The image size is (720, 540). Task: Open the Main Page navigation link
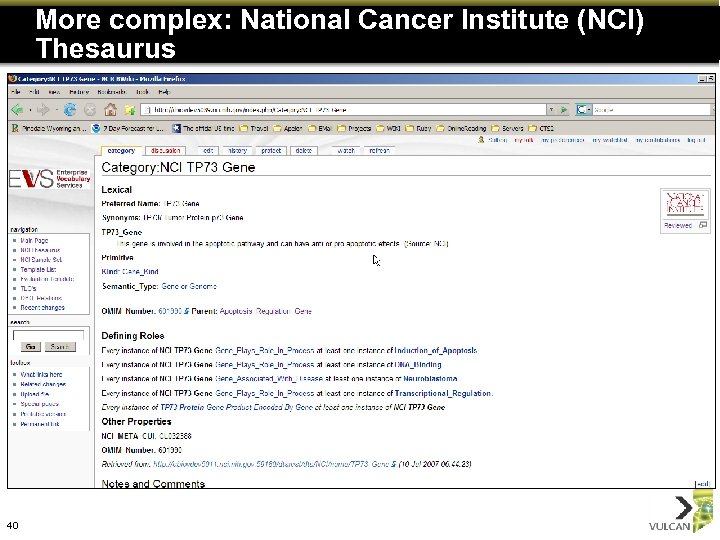34,240
